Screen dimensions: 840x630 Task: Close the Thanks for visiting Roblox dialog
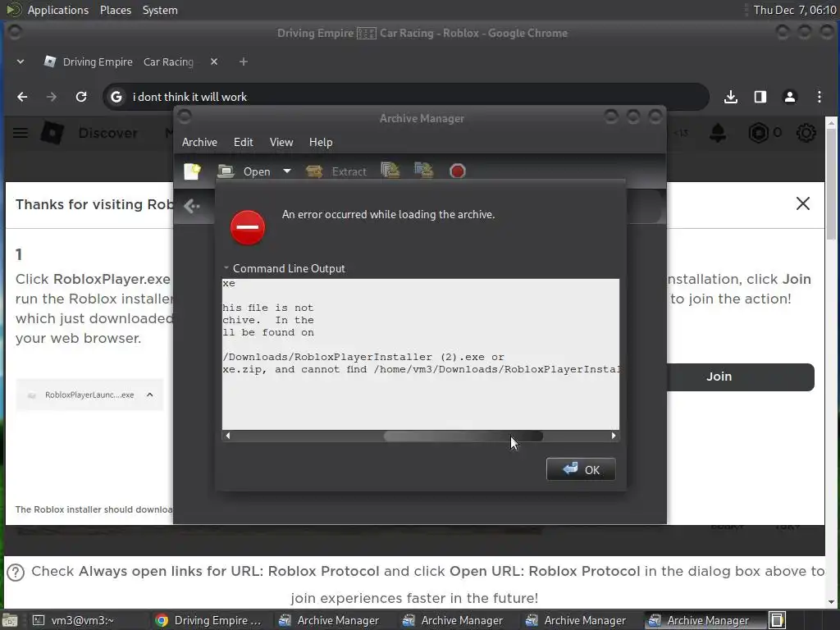(802, 203)
